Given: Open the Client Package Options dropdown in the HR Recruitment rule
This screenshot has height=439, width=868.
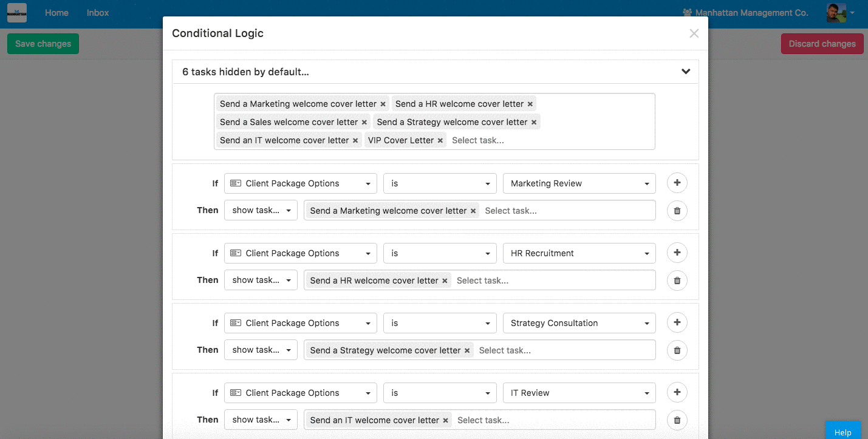Looking at the screenshot, I should tap(300, 253).
